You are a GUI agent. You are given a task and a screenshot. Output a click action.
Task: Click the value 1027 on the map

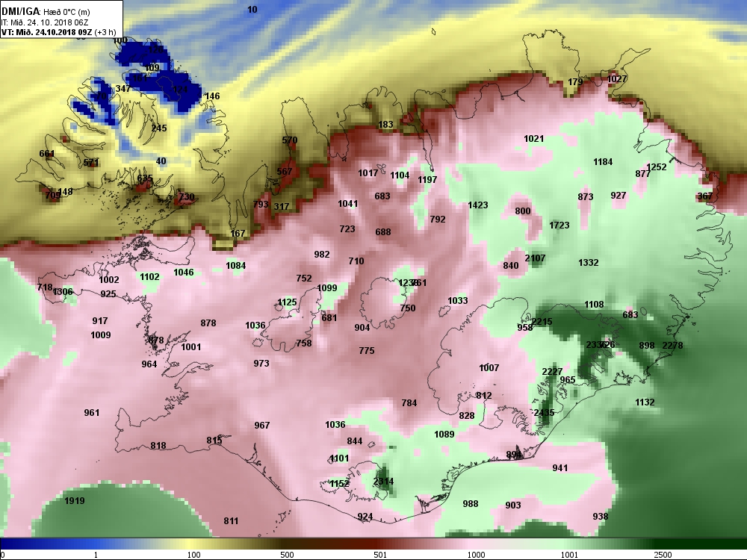(x=617, y=78)
